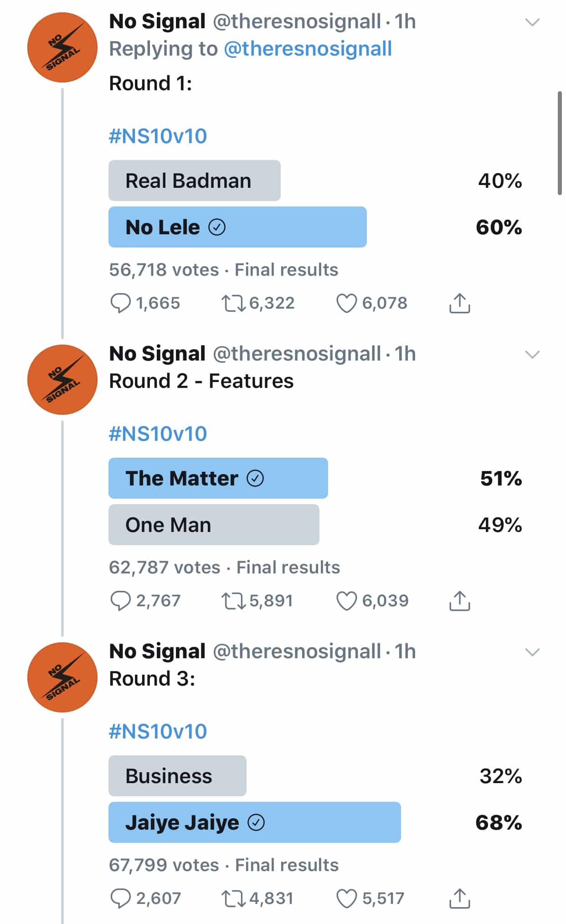Like the Round 1 poll tweet
The image size is (566, 924).
click(x=346, y=303)
